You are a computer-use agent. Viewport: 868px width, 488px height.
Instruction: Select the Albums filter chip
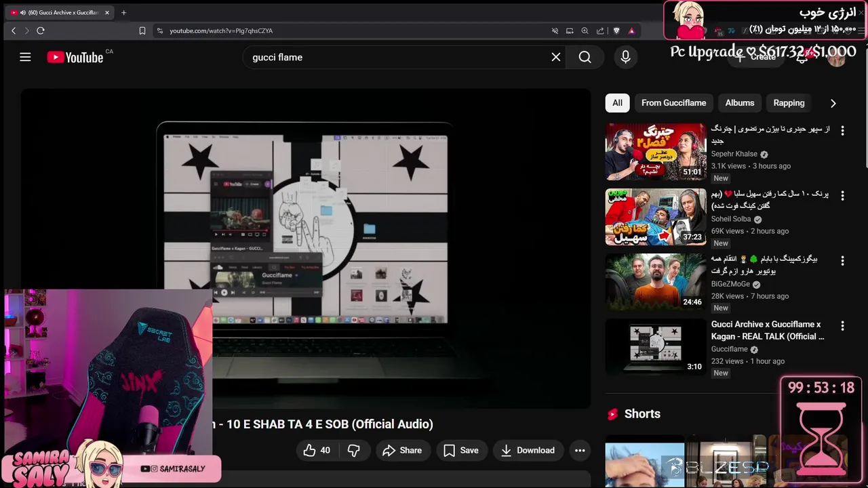point(739,103)
